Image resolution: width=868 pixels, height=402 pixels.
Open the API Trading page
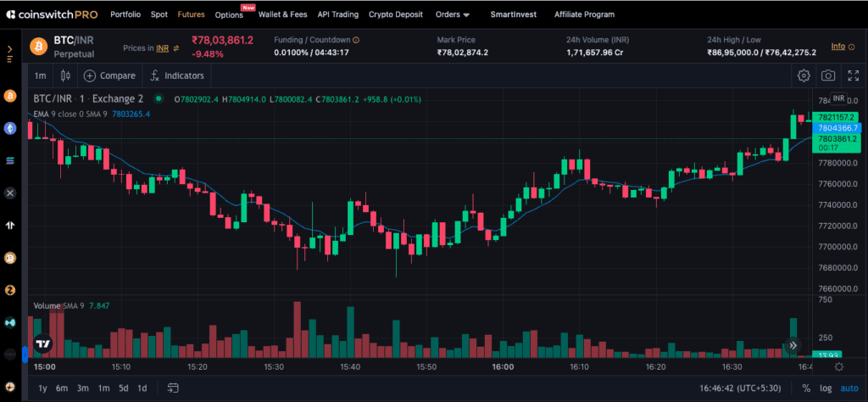point(337,14)
